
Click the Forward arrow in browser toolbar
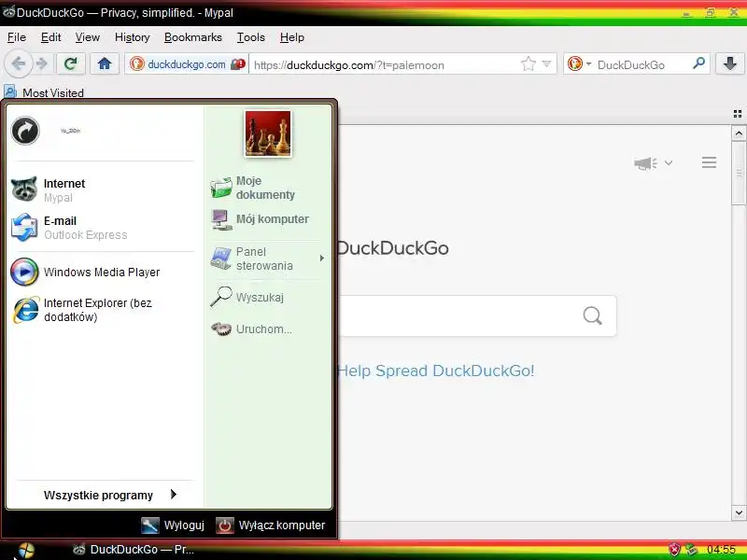point(42,63)
